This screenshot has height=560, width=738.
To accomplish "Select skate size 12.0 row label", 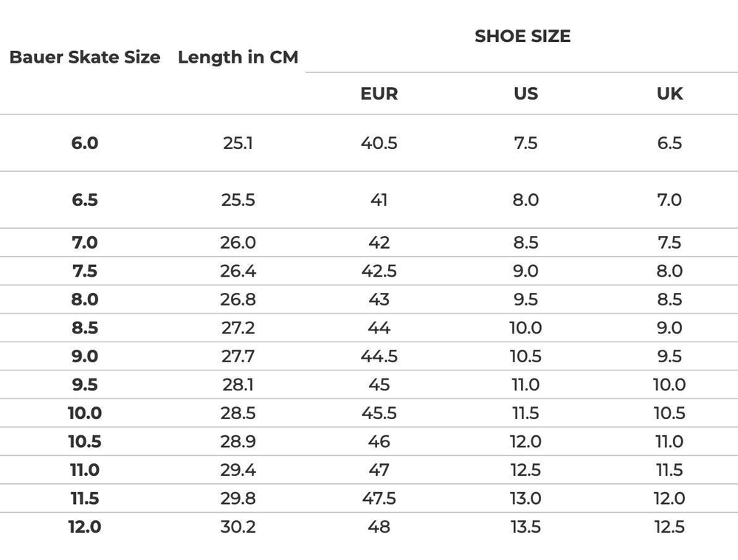I will click(85, 527).
